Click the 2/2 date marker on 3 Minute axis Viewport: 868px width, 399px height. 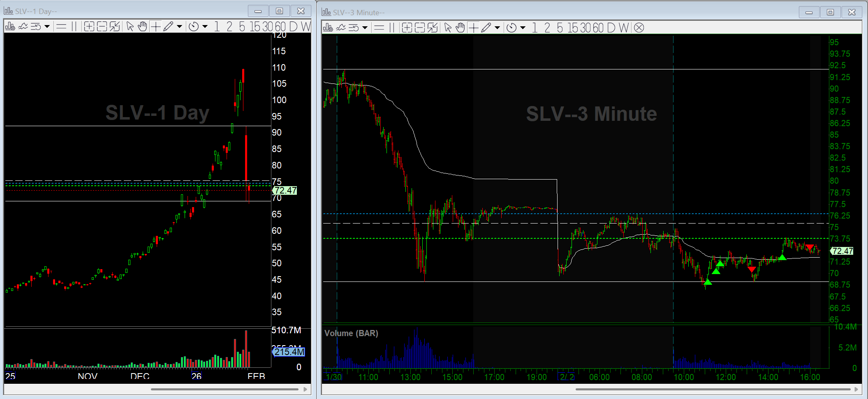click(x=567, y=377)
